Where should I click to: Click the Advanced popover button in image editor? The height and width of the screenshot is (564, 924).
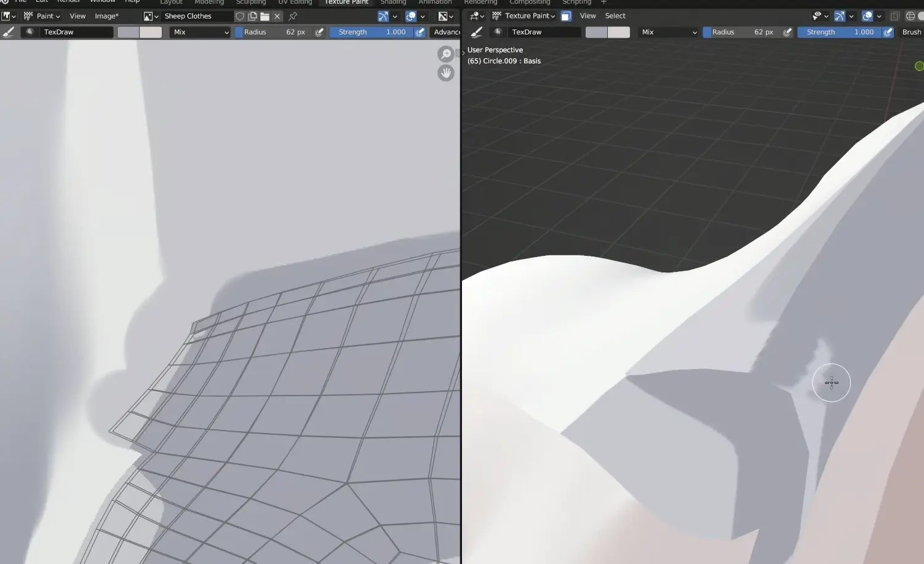pyautogui.click(x=446, y=32)
